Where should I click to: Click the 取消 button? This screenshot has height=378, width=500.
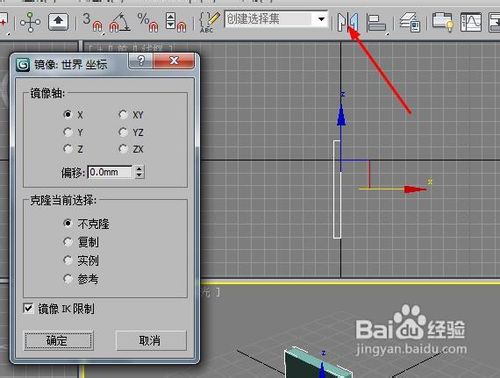[151, 340]
